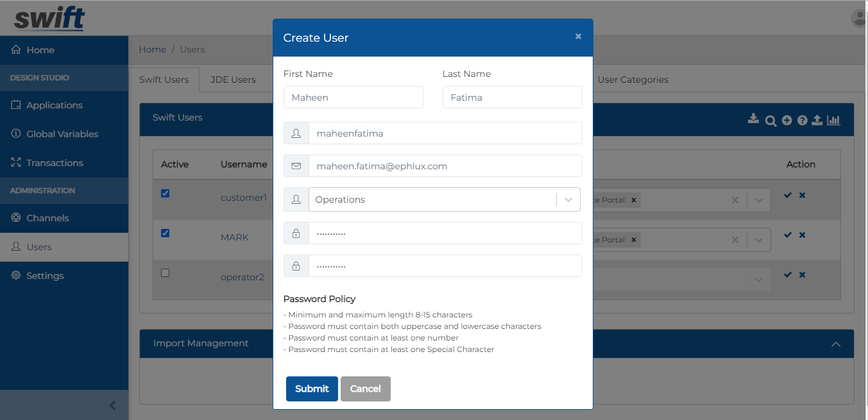
Task: Reject customer1 row using the X icon
Action: tap(802, 195)
